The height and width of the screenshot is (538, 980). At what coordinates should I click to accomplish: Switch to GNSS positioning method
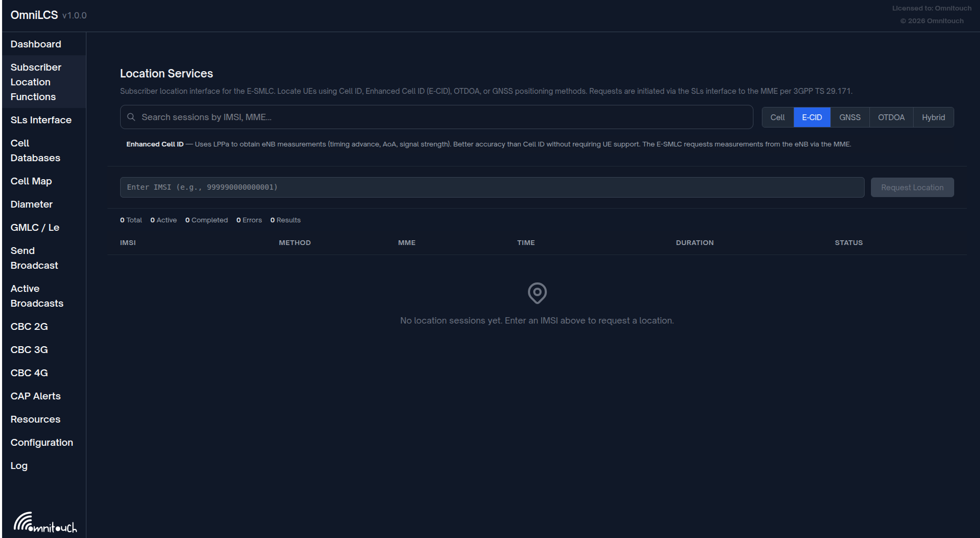coord(849,118)
